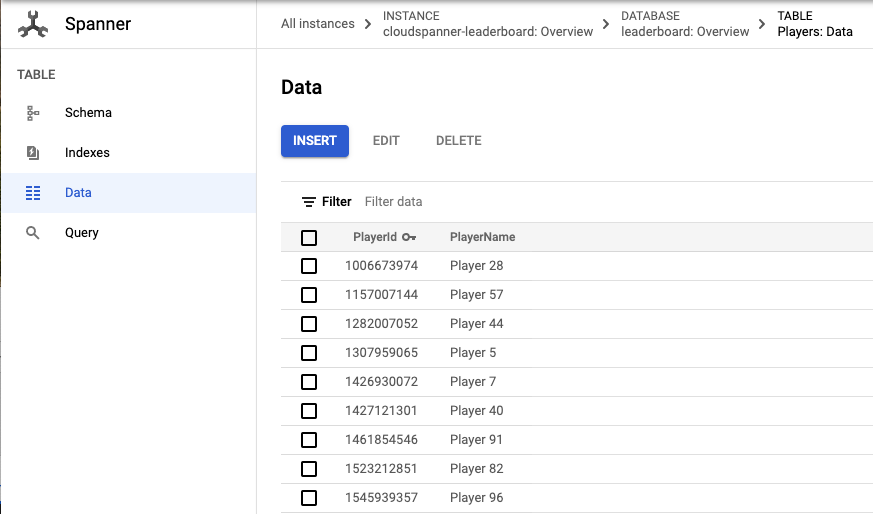
Task: Click the Schema icon in sidebar
Action: [x=33, y=113]
